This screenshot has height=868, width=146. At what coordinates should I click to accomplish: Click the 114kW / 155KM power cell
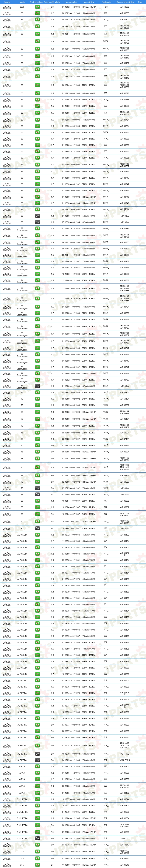pyautogui.click(x=88, y=412)
